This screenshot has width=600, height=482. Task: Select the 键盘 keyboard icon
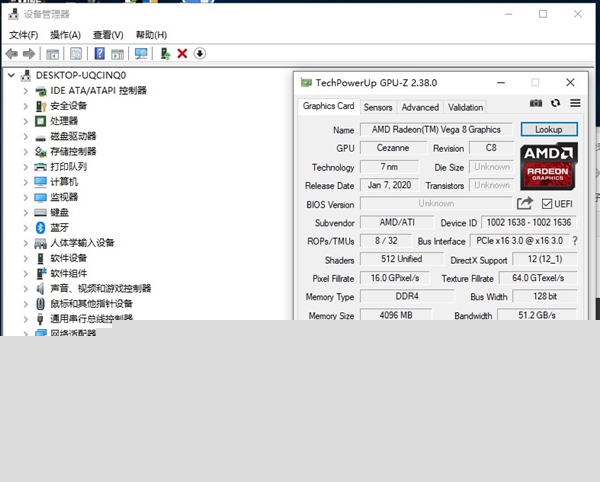41,212
